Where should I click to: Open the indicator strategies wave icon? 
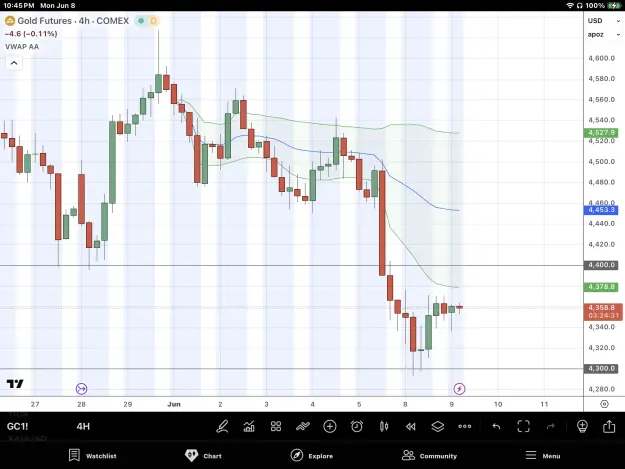pos(303,426)
